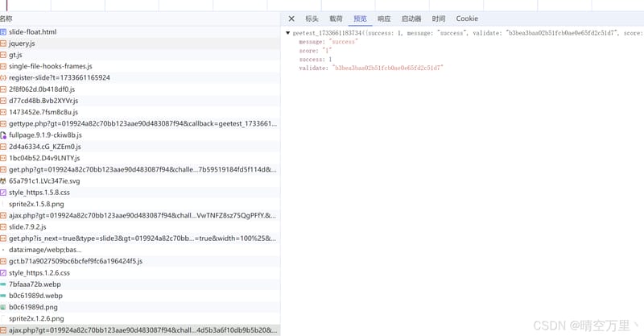Click the icon beside gct.b71a9027509bc6bcfef9fc6a196424f5.js
This screenshot has height=336, width=644.
pos(3,261)
